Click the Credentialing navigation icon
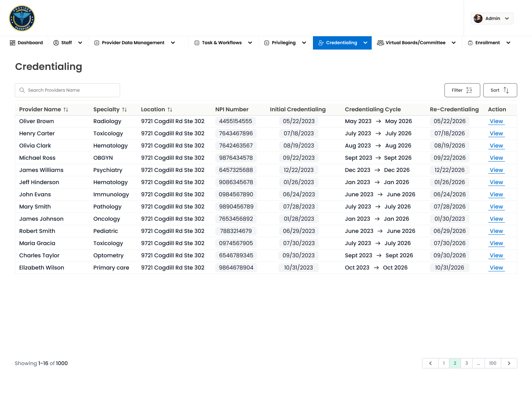 click(321, 43)
